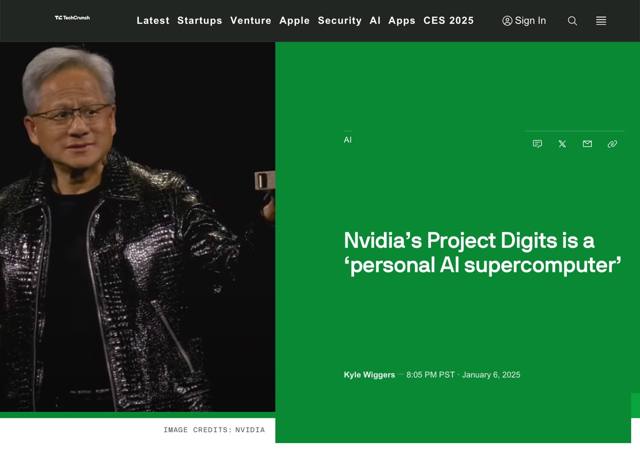The width and height of the screenshot is (640, 456).
Task: Share article via email envelope icon
Action: (x=587, y=144)
